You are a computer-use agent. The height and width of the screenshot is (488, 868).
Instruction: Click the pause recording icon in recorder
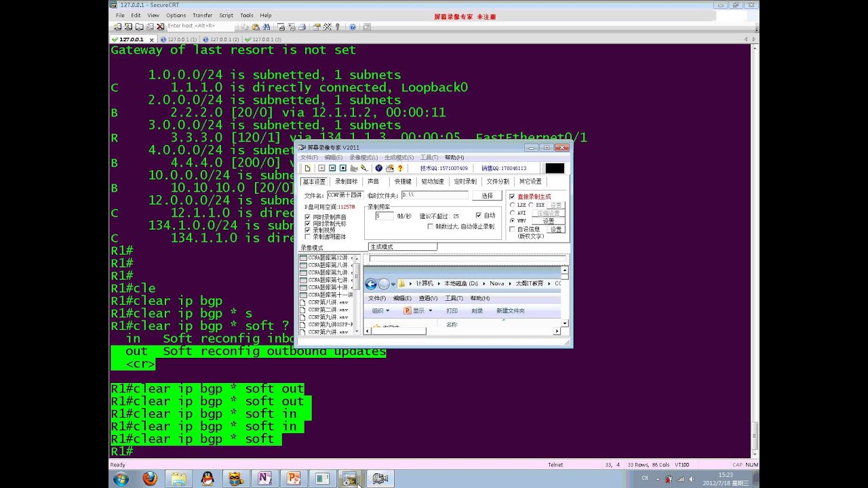[332, 168]
